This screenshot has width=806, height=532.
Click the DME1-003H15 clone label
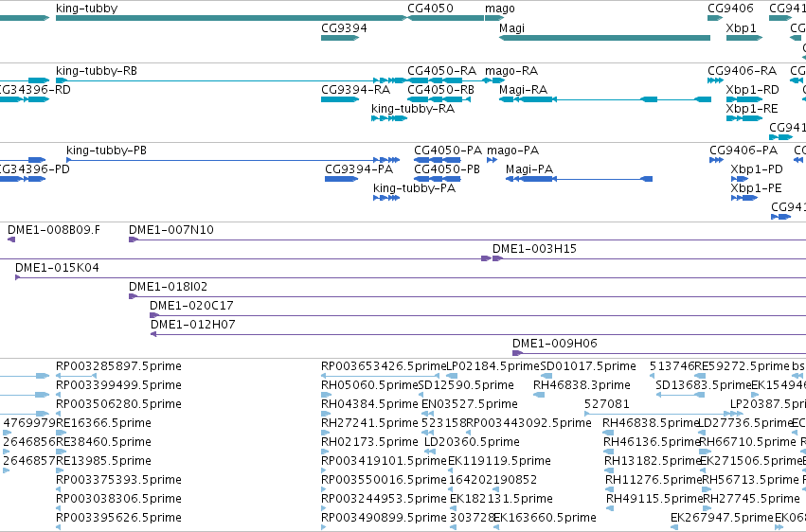click(534, 249)
